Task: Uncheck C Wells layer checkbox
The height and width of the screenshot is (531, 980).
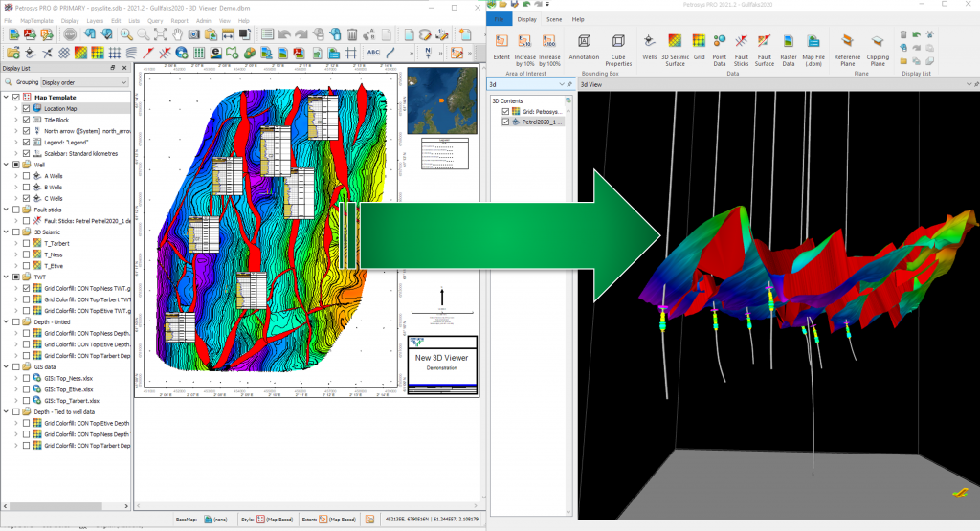Action: (x=26, y=198)
